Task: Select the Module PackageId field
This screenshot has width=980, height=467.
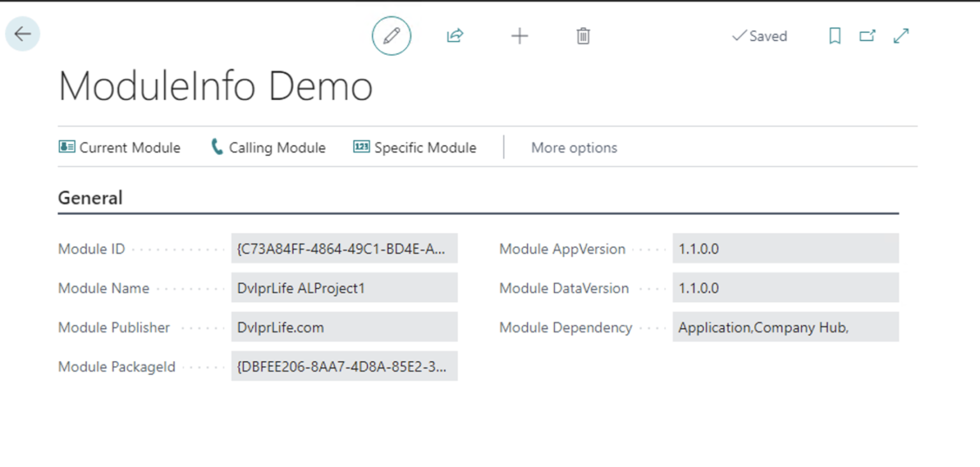Action: (x=344, y=366)
